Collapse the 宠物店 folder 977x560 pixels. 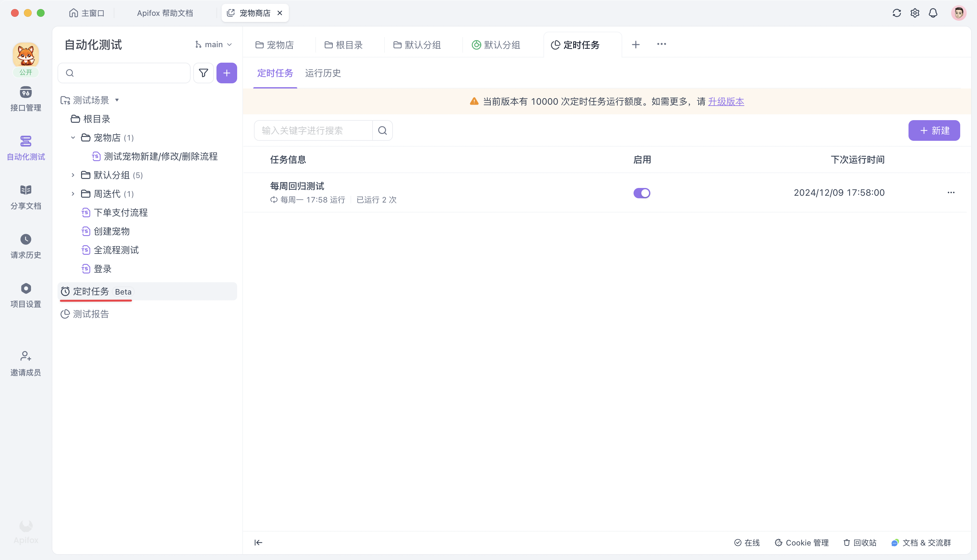73,138
